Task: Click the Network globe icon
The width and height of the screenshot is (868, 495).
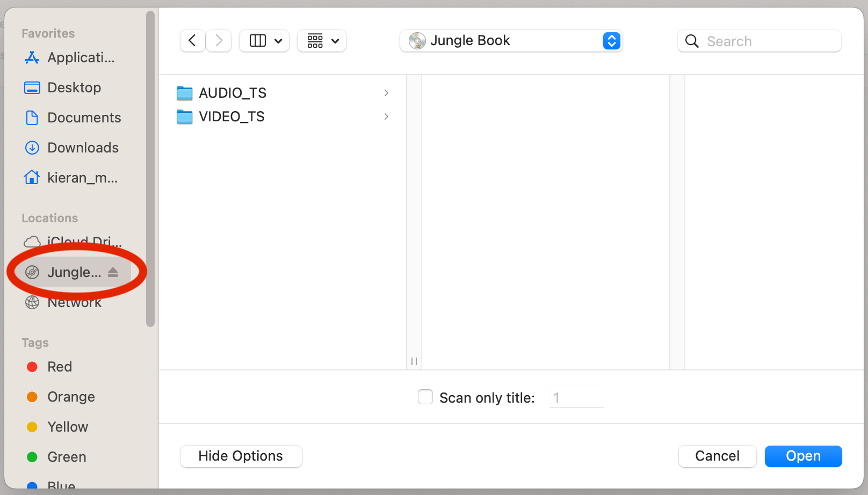Action: 32,302
